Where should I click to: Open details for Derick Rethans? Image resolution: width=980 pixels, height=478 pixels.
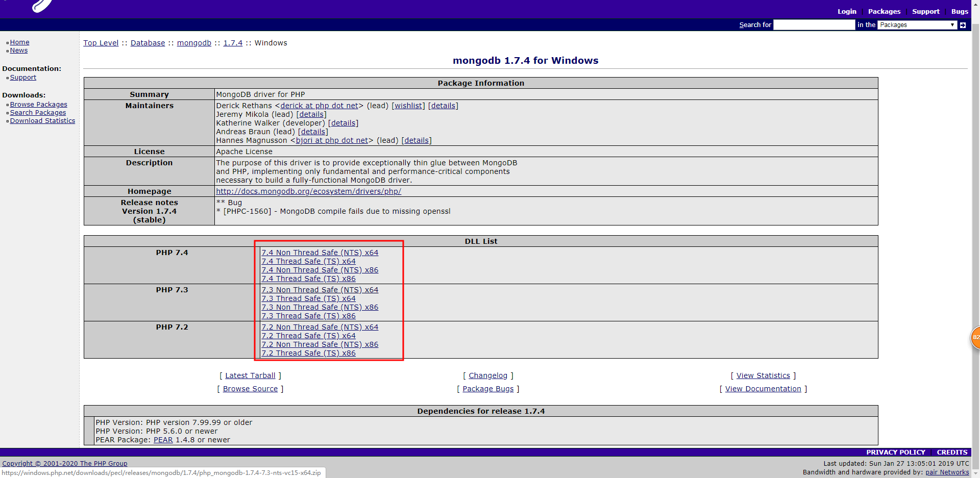click(x=443, y=106)
